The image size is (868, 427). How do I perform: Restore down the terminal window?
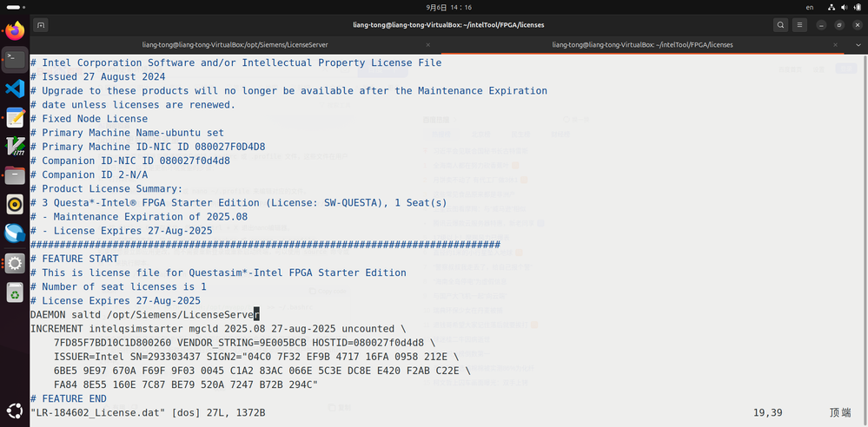(x=839, y=25)
